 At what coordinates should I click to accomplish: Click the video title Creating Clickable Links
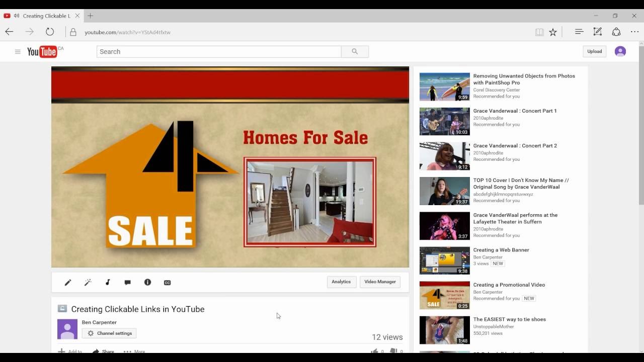pyautogui.click(x=138, y=309)
